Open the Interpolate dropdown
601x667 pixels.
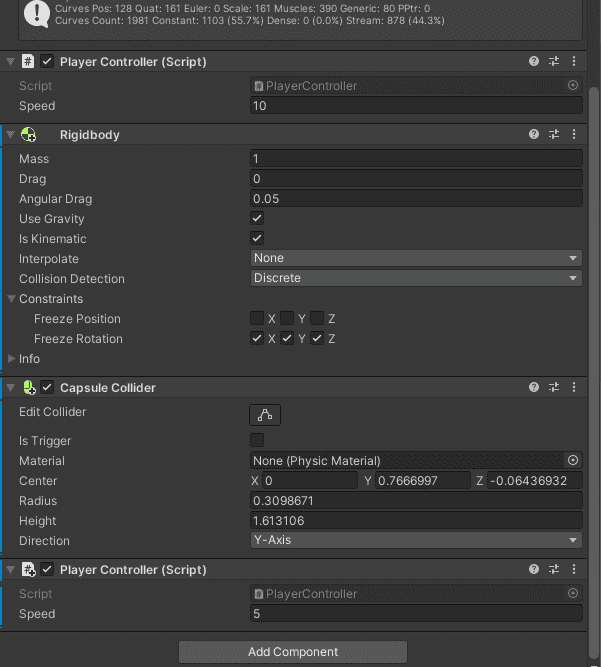click(416, 258)
